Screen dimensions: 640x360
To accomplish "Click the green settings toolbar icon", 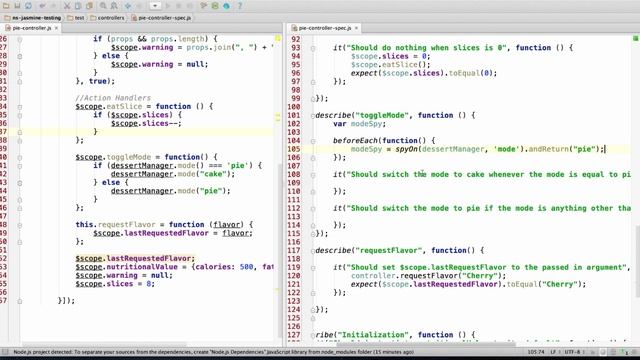I will (215, 6).
